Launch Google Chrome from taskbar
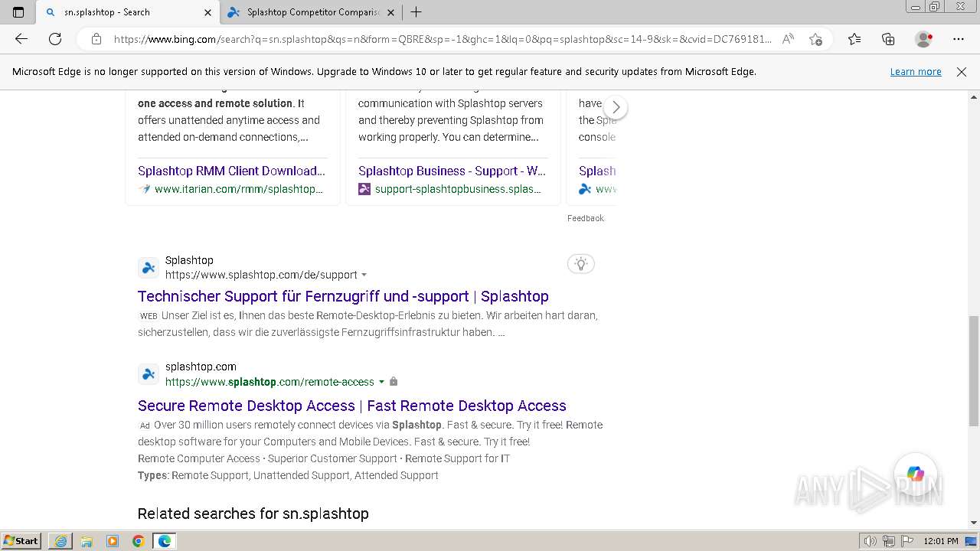 [139, 541]
